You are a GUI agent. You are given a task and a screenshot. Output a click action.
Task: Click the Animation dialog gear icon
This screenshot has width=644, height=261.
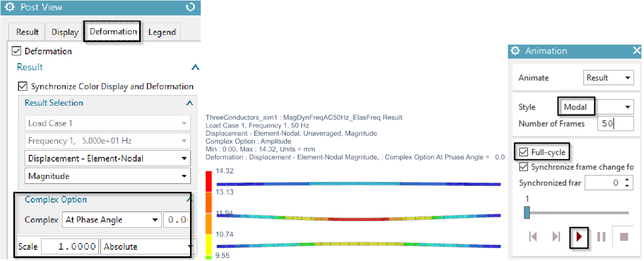(x=516, y=51)
